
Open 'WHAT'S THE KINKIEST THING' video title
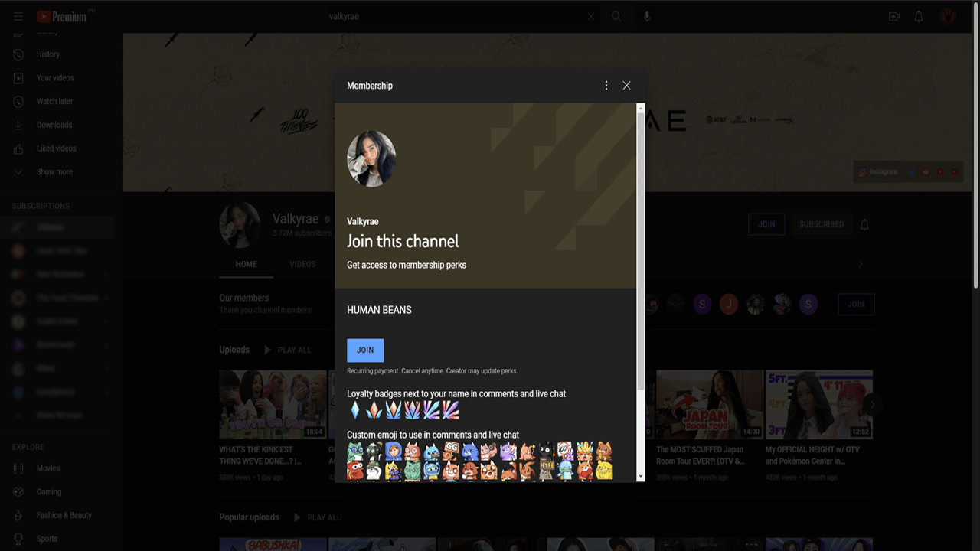(260, 455)
